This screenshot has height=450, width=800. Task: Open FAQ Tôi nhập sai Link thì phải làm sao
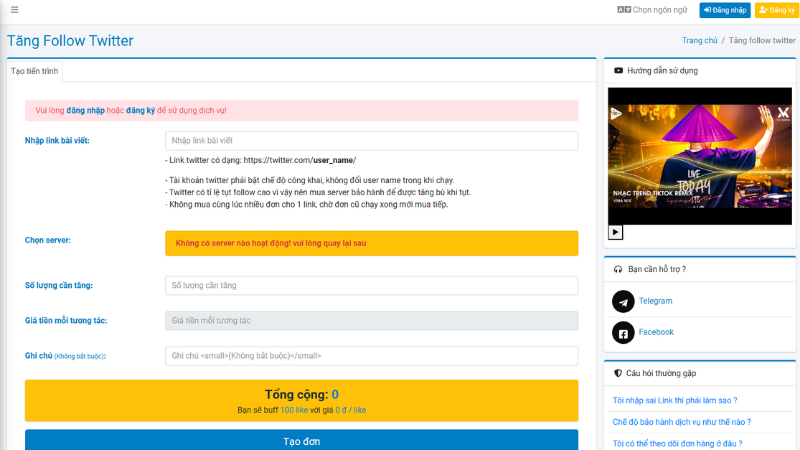click(x=674, y=401)
